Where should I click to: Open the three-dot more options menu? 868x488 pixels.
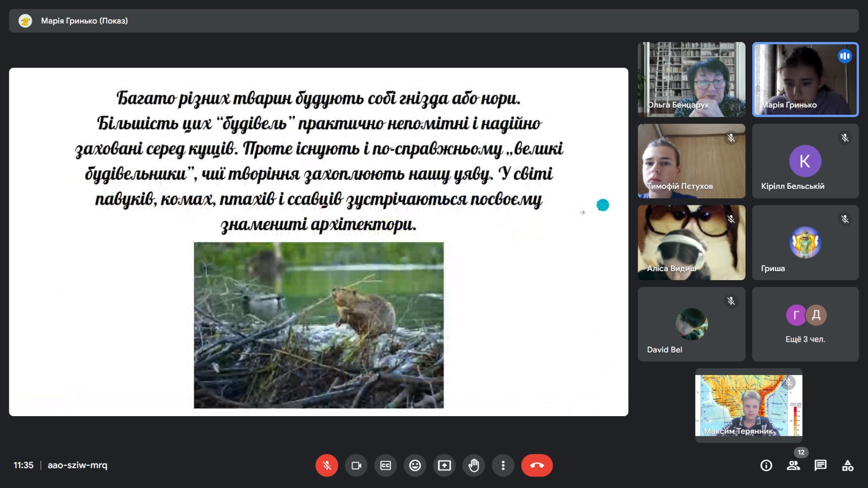[503, 465]
